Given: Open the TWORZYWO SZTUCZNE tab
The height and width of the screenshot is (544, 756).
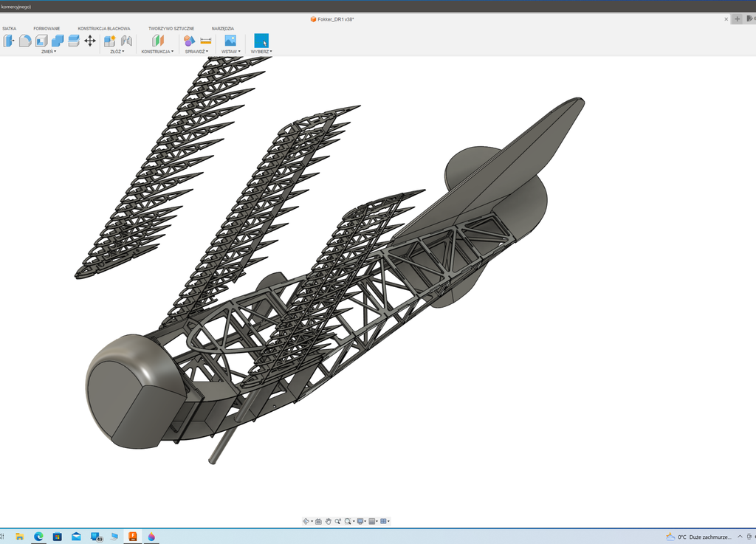Looking at the screenshot, I should tap(171, 29).
